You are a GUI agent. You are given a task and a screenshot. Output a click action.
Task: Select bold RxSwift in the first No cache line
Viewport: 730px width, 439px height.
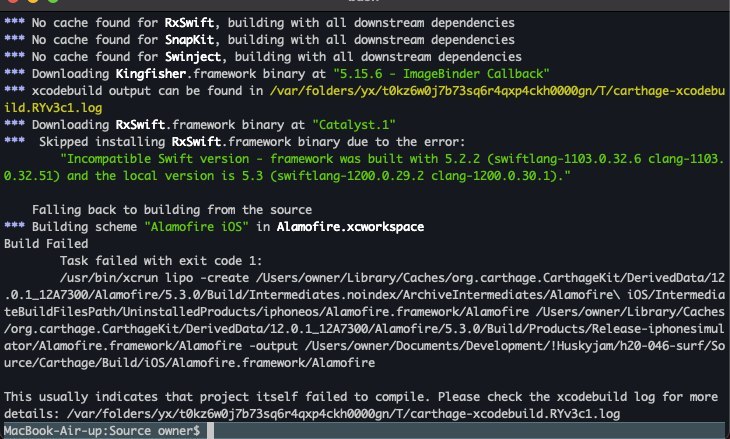(x=189, y=23)
